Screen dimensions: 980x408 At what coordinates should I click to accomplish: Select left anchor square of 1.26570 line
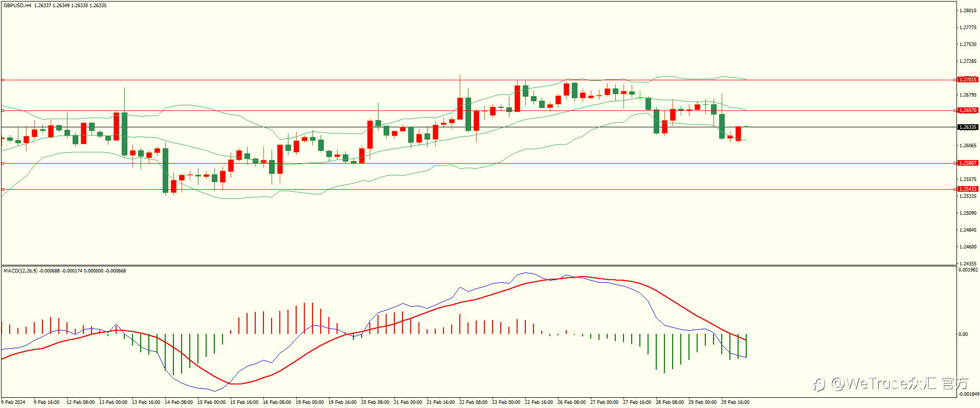coord(3,110)
